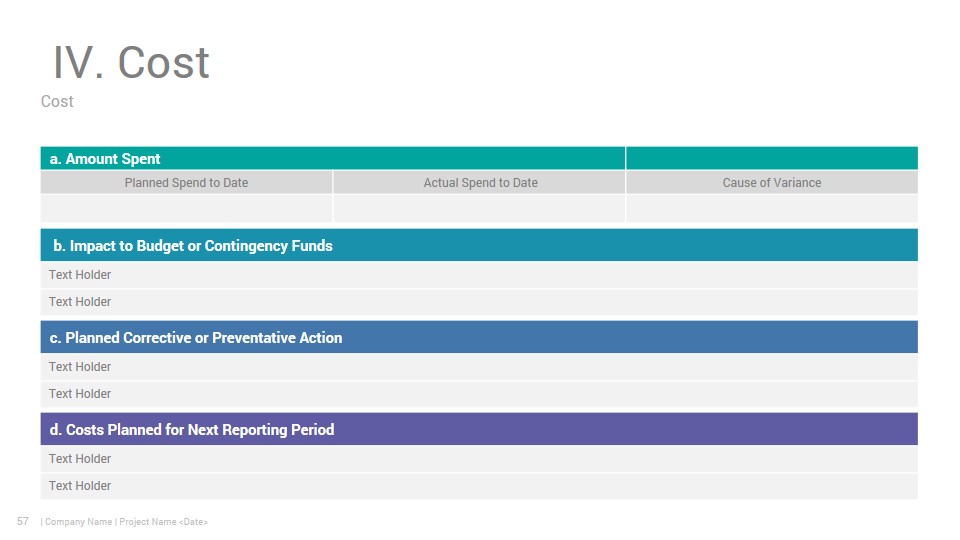This screenshot has height=540, width=960.
Task: Click the 'Cause of Variance' column header
Action: [x=771, y=182]
